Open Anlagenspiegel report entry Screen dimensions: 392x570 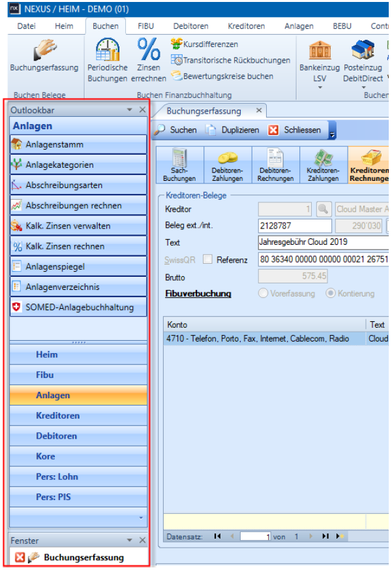tap(78, 266)
